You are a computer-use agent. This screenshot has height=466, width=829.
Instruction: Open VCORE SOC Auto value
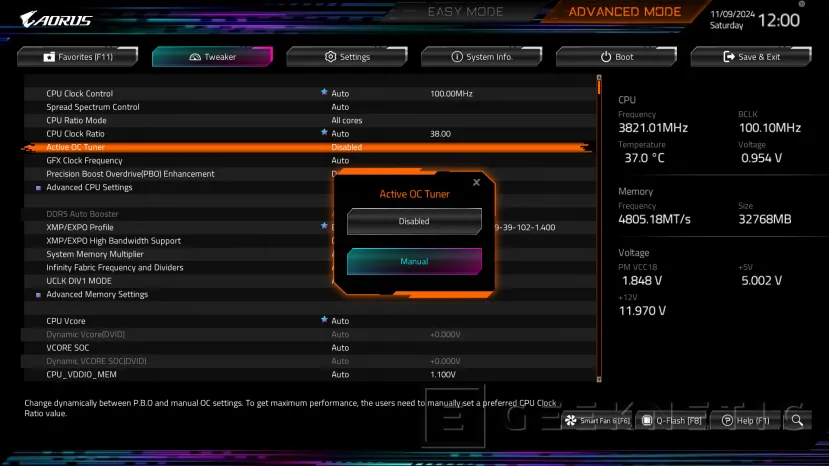tap(340, 348)
